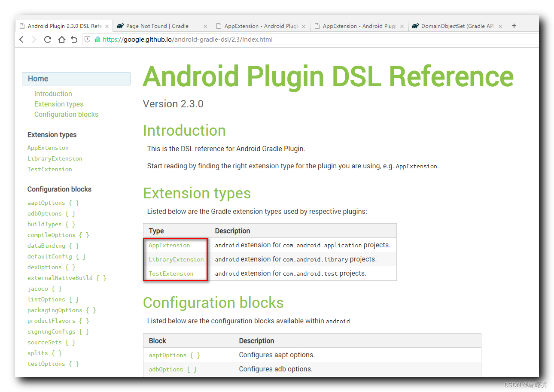Click the Block column header
The width and height of the screenshot is (554, 392).
pyautogui.click(x=158, y=341)
